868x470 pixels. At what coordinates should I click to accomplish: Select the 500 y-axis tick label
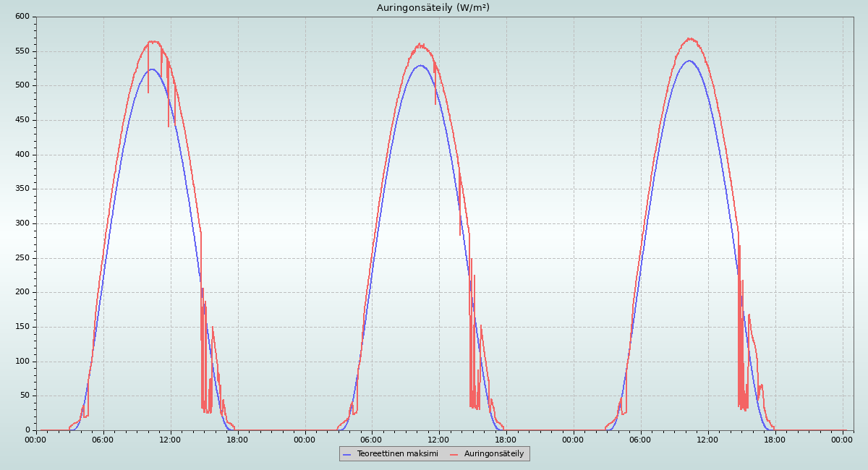pyautogui.click(x=22, y=85)
